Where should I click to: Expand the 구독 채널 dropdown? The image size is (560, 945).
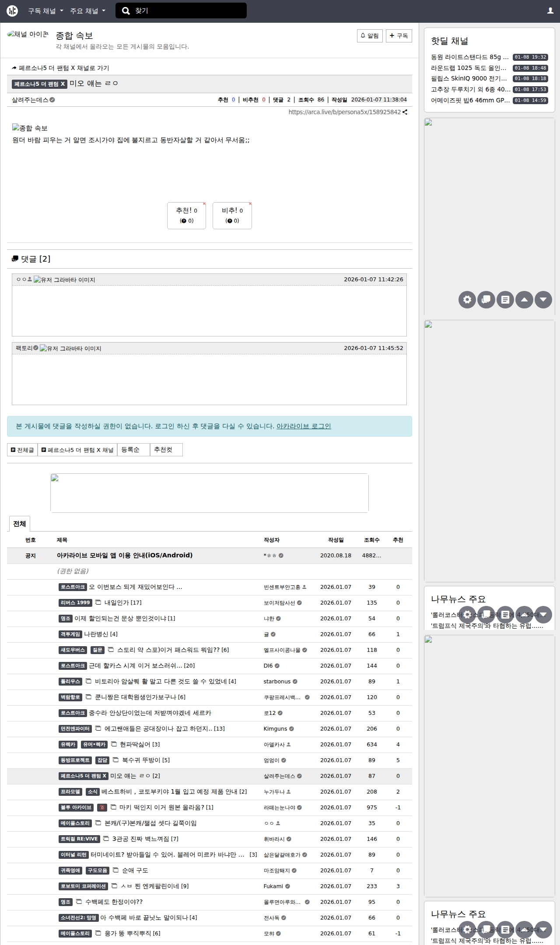pyautogui.click(x=45, y=11)
